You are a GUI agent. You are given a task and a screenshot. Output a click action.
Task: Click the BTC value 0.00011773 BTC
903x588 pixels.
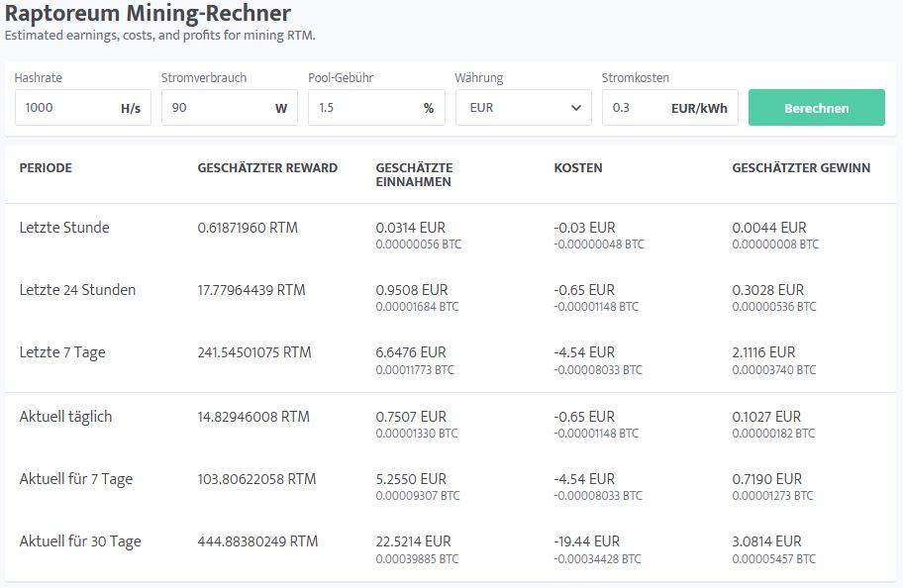[x=415, y=370]
